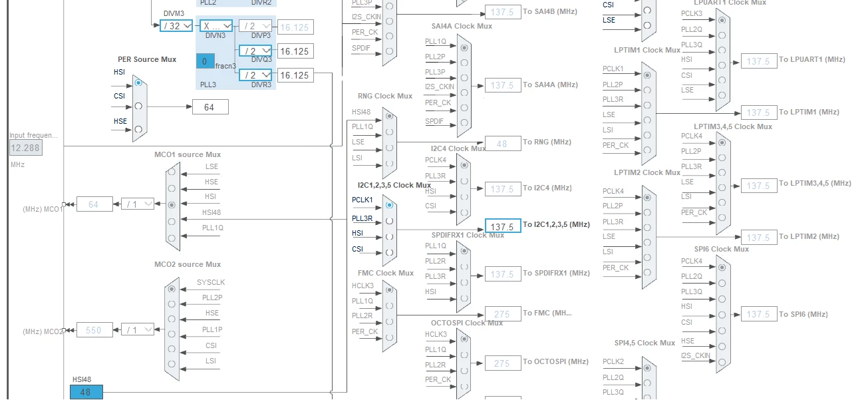The width and height of the screenshot is (868, 400).
Task: Click the To FMC frequency value 275
Action: [x=503, y=314]
